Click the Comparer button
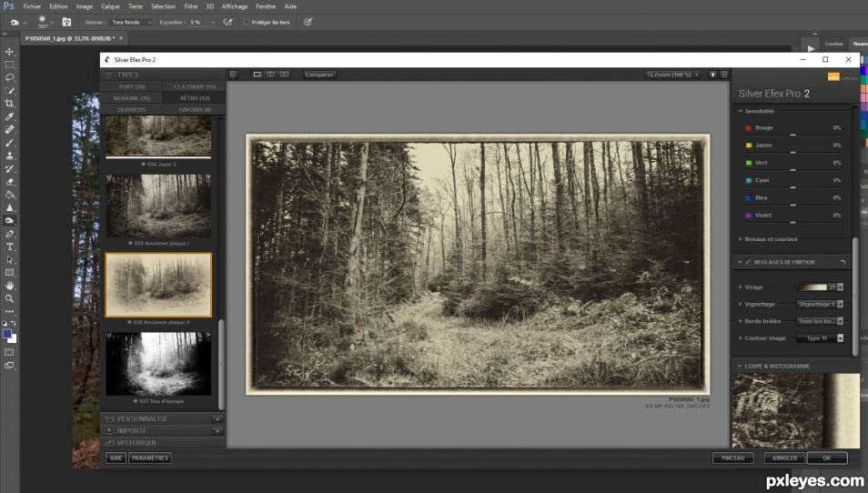The height and width of the screenshot is (493, 868). pyautogui.click(x=319, y=75)
